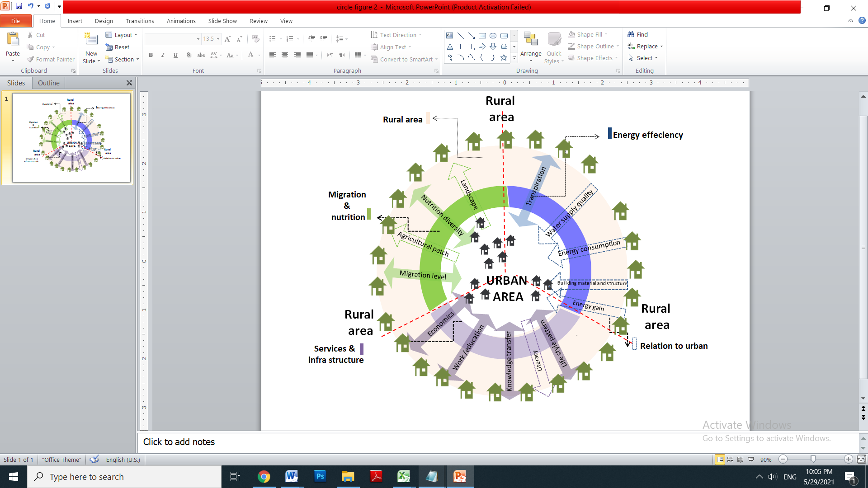Expand the Layout dropdown
The height and width of the screenshot is (488, 868).
tap(121, 35)
